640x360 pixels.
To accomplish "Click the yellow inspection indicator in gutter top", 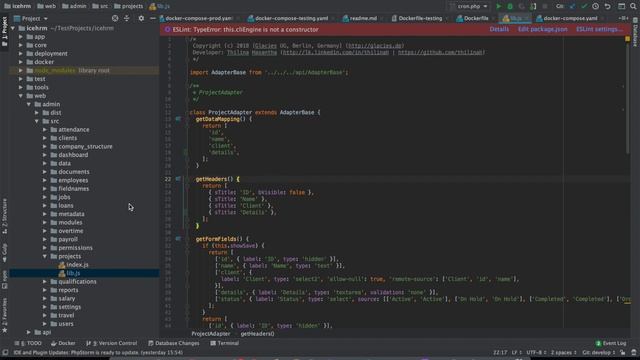I will coord(627,39).
